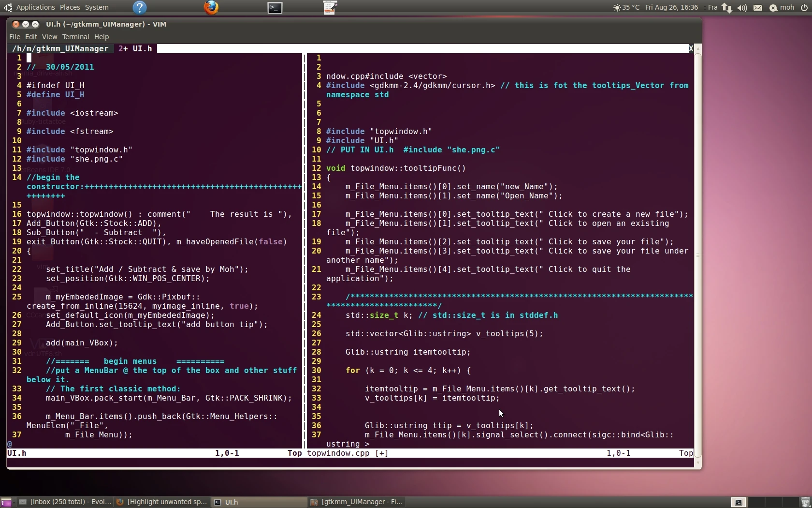Open the Edit menu
The image size is (812, 508).
point(31,37)
